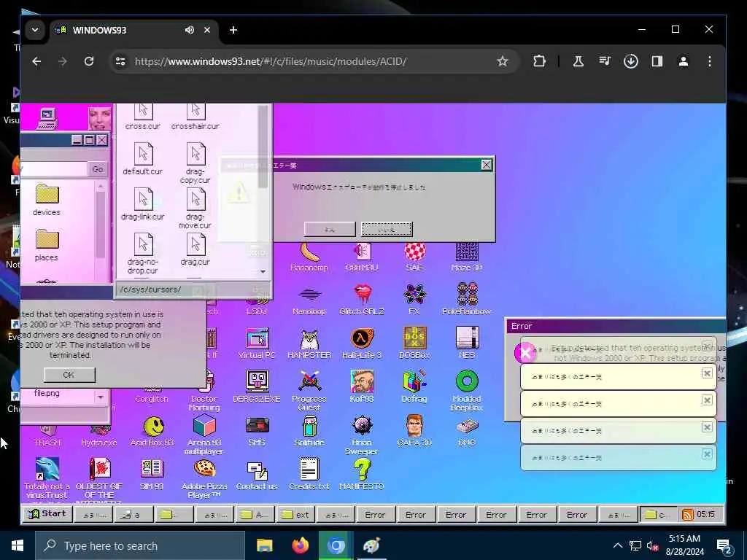
Task: Open the Chrome three-dot menu
Action: coord(709,61)
